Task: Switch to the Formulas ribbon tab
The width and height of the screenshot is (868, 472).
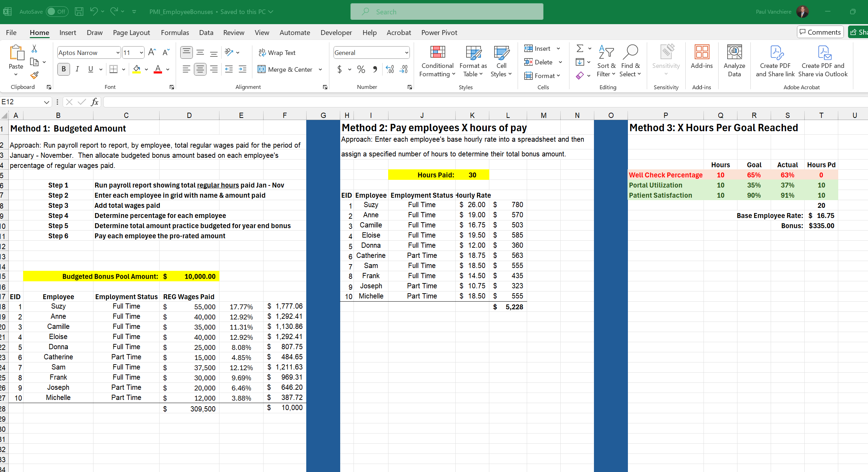Action: click(175, 32)
